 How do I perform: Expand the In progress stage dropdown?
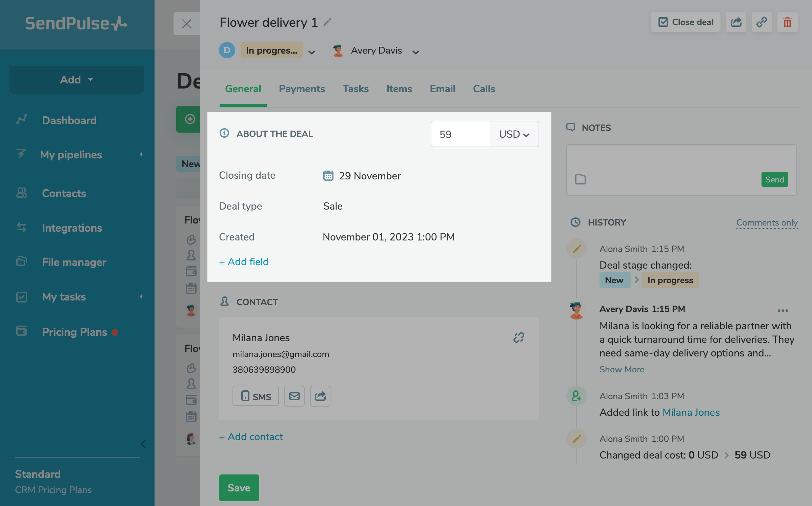point(312,52)
